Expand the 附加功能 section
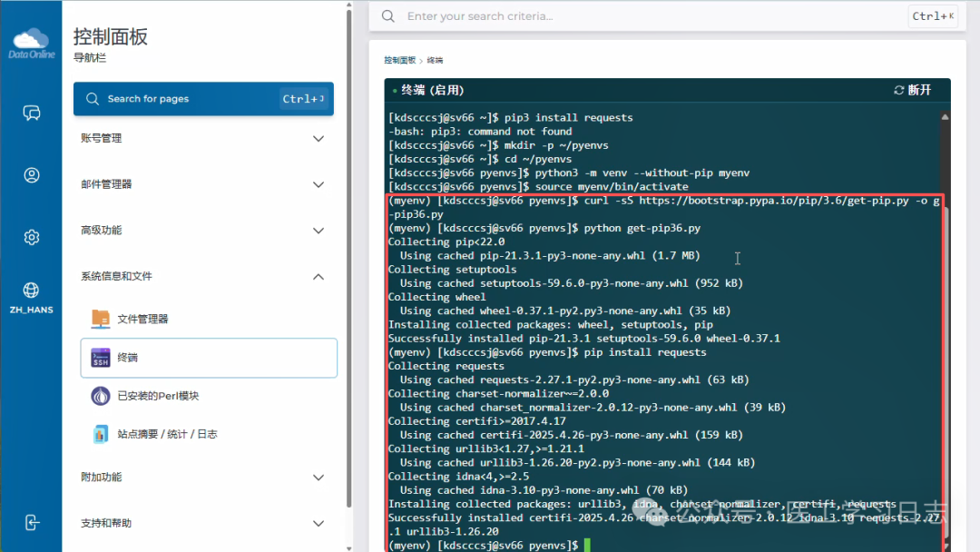The height and width of the screenshot is (552, 980). [203, 477]
